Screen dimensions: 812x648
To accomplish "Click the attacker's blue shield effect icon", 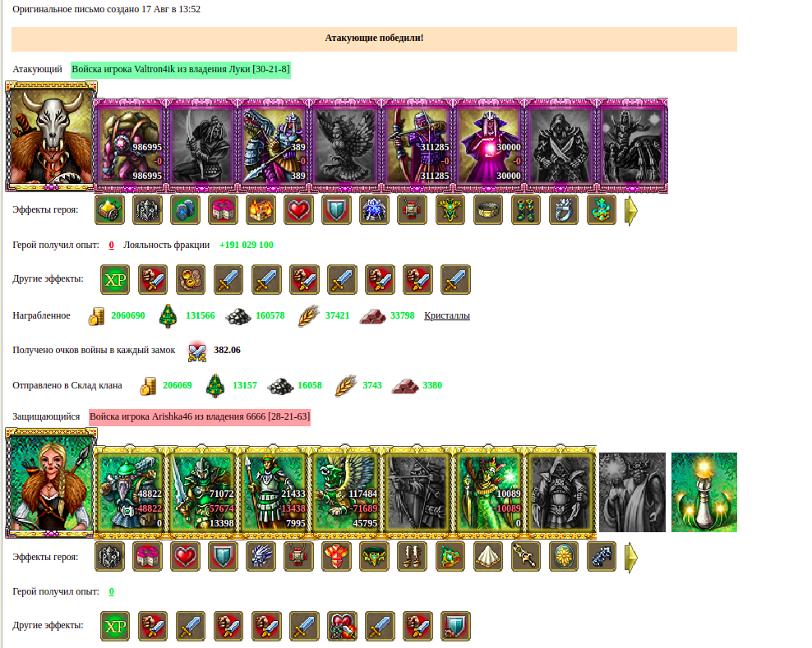I will point(337,209).
